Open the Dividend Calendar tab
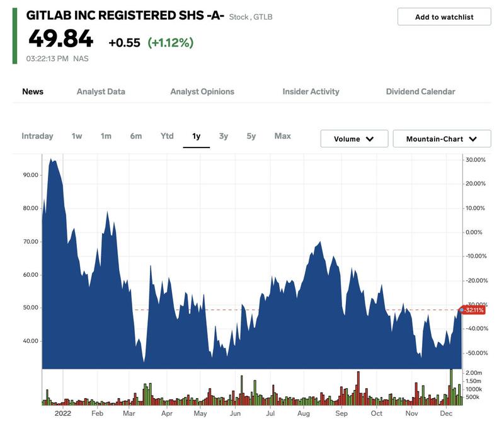504x431 pixels. tap(420, 91)
